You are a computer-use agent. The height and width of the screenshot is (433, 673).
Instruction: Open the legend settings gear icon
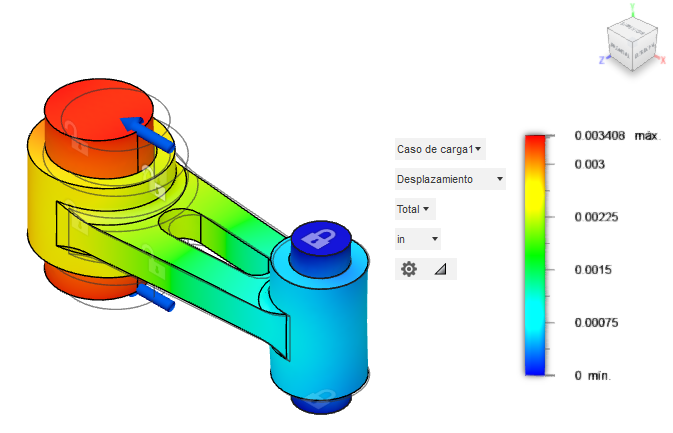point(409,269)
